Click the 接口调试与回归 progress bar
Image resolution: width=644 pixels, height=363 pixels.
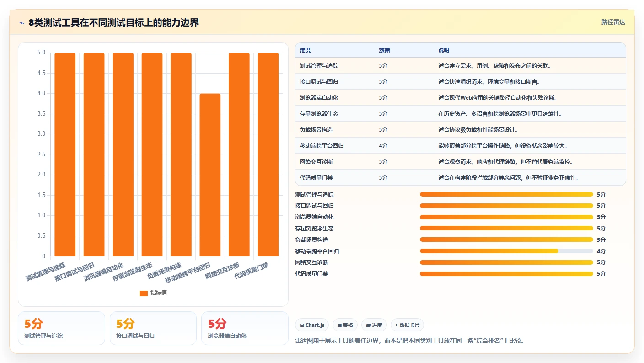click(x=506, y=206)
